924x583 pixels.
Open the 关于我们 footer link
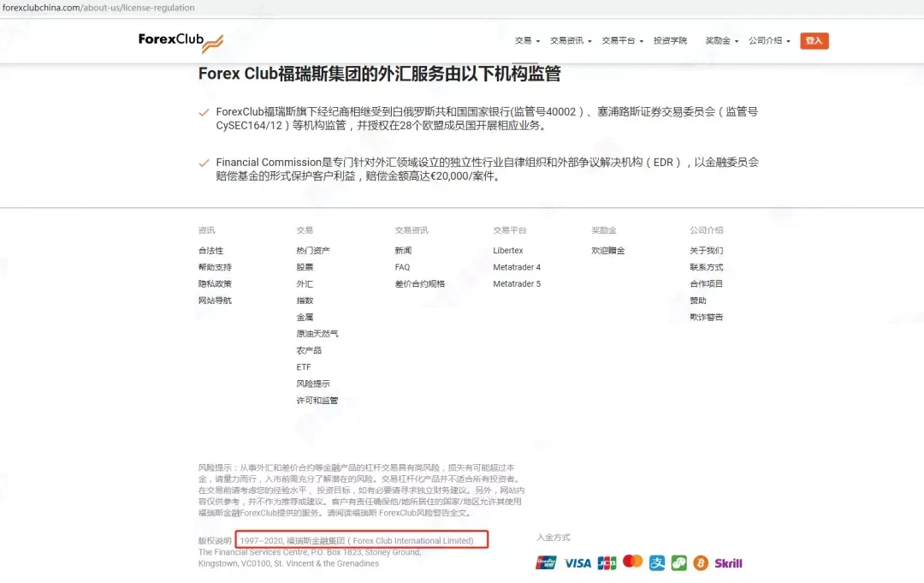(x=707, y=251)
